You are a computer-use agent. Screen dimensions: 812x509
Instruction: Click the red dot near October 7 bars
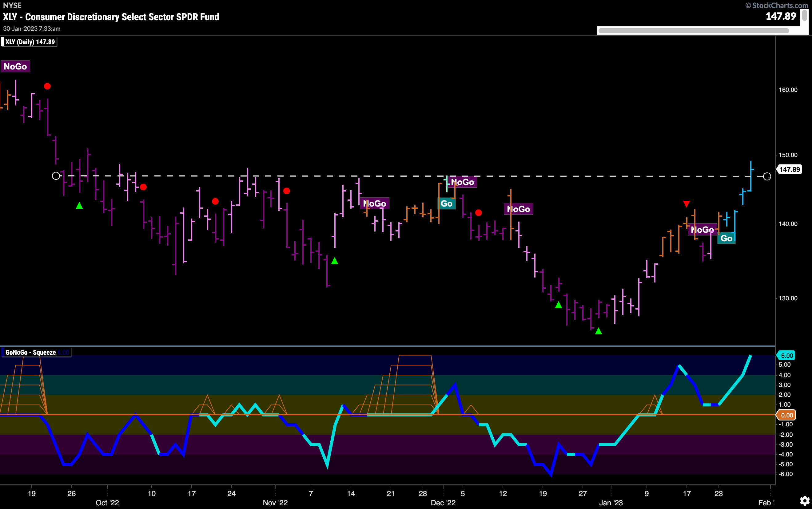pyautogui.click(x=143, y=187)
